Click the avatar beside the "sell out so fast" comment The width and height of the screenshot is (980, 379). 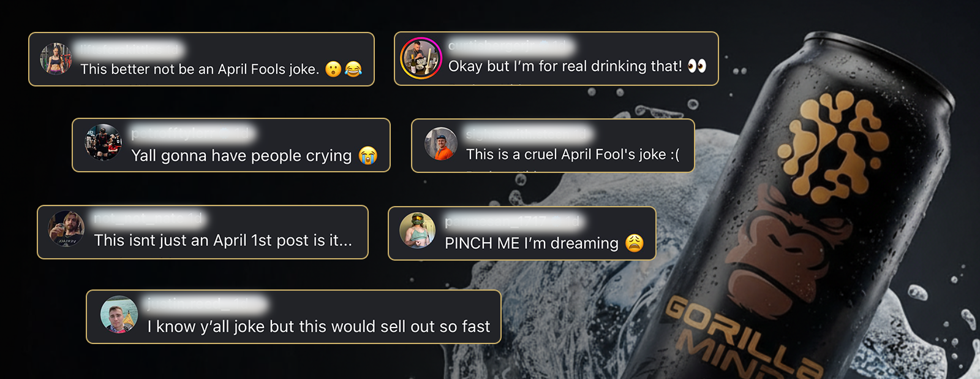[x=119, y=315]
